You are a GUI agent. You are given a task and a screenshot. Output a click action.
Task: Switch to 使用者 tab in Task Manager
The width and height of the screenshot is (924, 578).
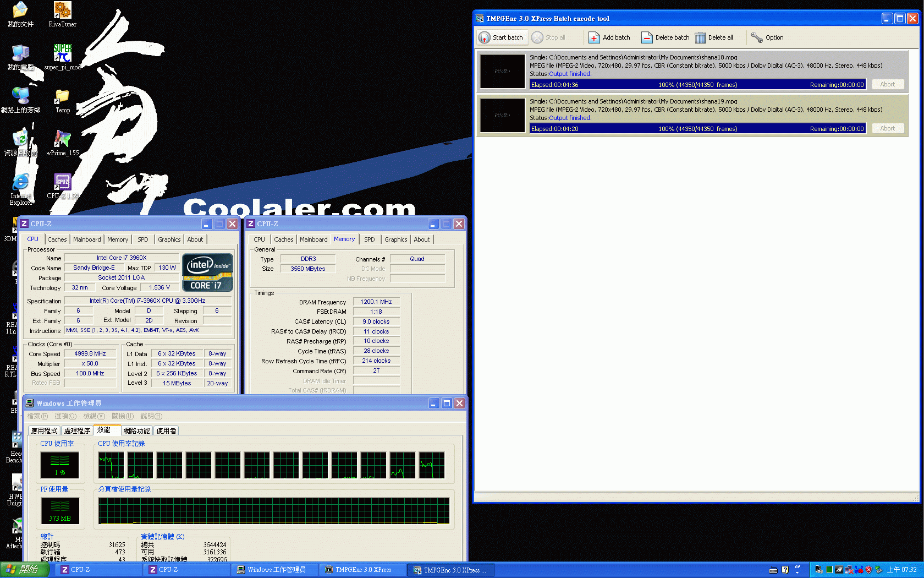(166, 431)
